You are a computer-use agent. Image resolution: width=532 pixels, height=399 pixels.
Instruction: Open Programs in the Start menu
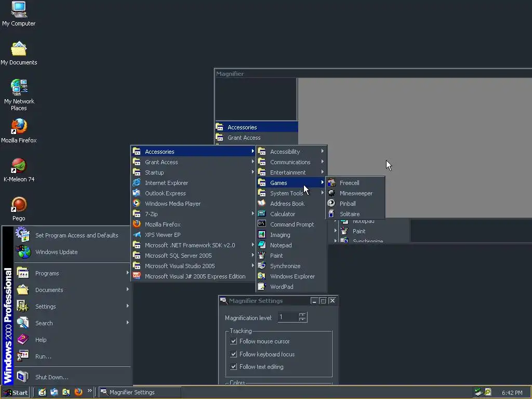[x=72, y=273]
